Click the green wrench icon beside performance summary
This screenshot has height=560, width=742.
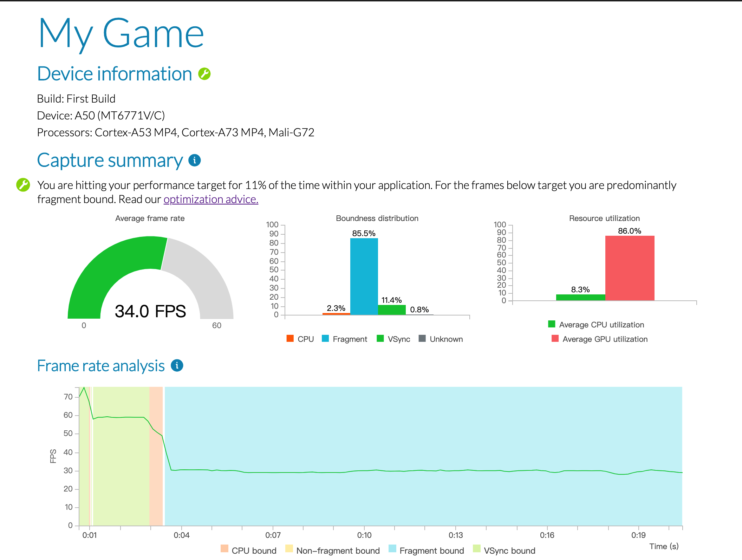coord(23,185)
